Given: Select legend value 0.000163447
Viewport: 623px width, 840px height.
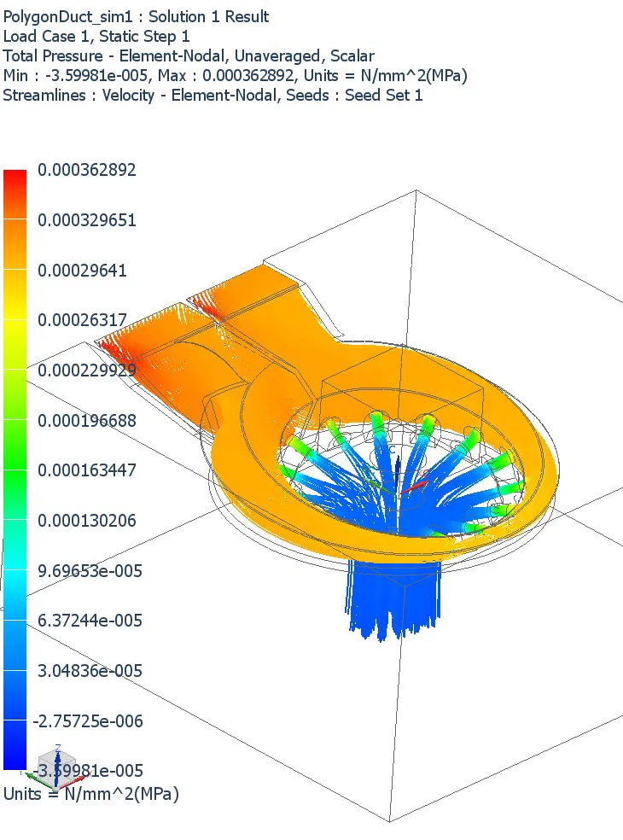Looking at the screenshot, I should coord(87,470).
